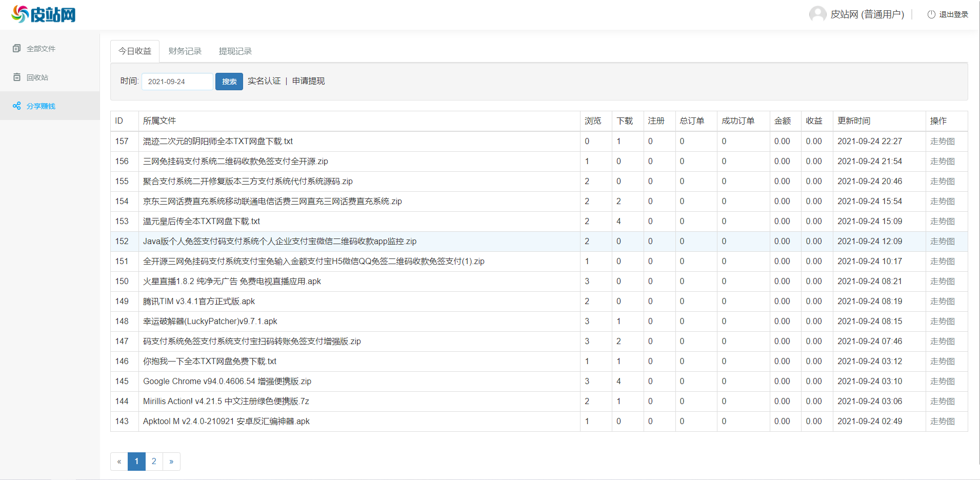Open 走势图 for file ID 157
This screenshot has width=980, height=480.
point(942,142)
